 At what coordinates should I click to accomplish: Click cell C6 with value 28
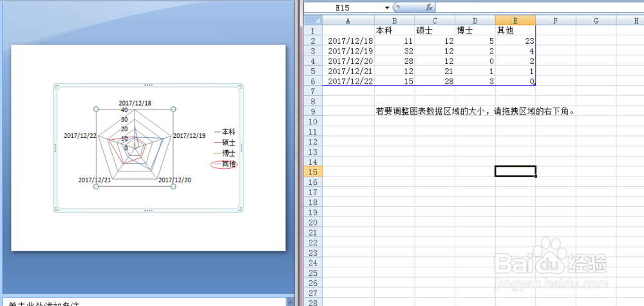[x=435, y=81]
